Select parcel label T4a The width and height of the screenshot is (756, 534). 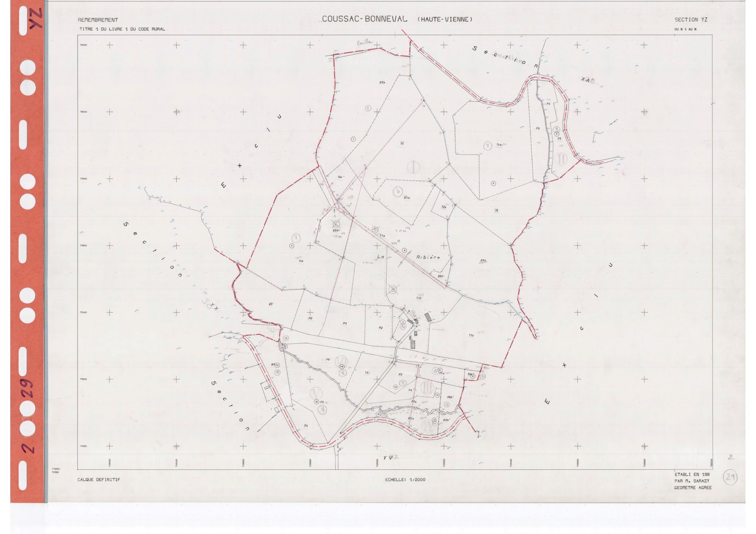[499, 145]
